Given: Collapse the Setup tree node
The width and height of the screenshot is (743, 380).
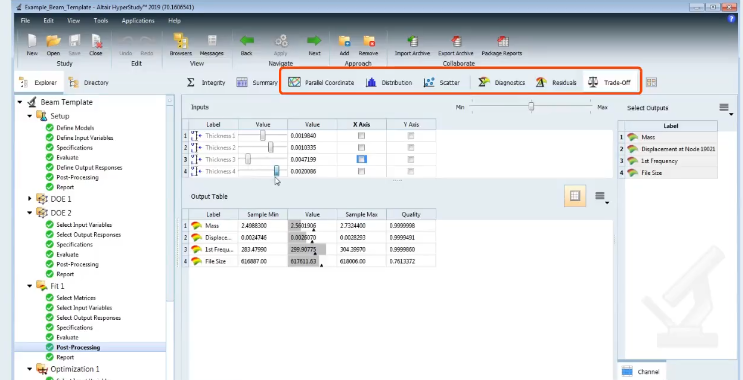Looking at the screenshot, I should 30,116.
